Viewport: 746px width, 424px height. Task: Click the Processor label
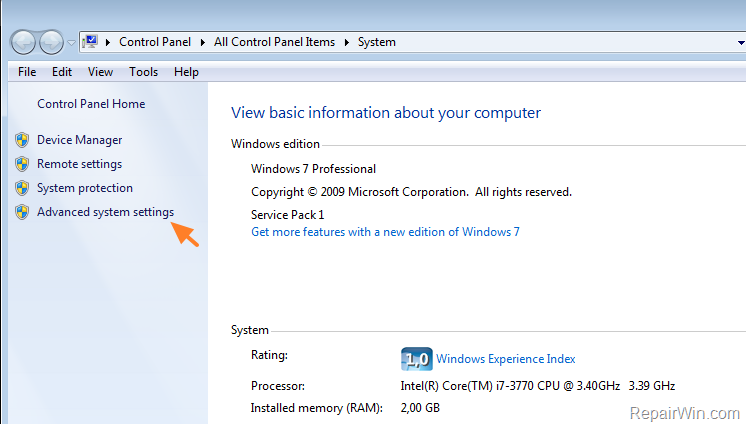point(278,385)
